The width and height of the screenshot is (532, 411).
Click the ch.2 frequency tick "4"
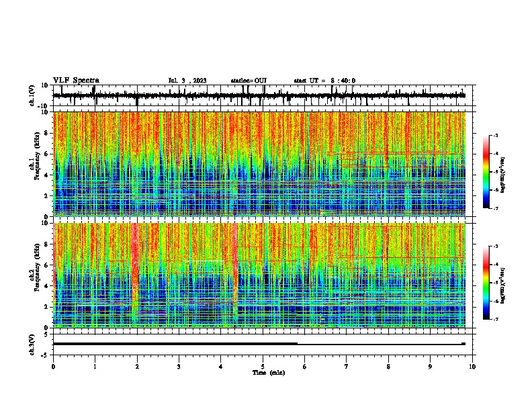point(46,286)
